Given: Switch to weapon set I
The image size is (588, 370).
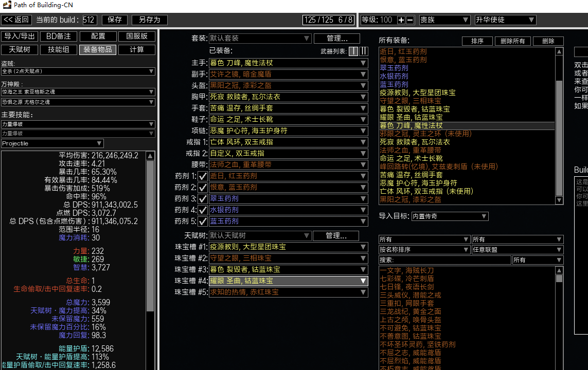Looking at the screenshot, I should (353, 51).
